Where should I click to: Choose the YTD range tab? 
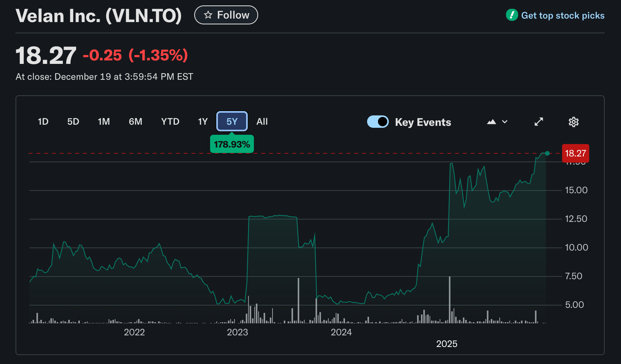coord(170,122)
